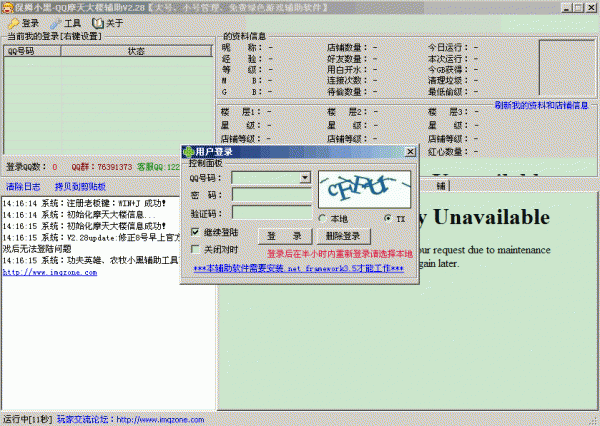Click the captcha image to refresh it

coord(364,189)
